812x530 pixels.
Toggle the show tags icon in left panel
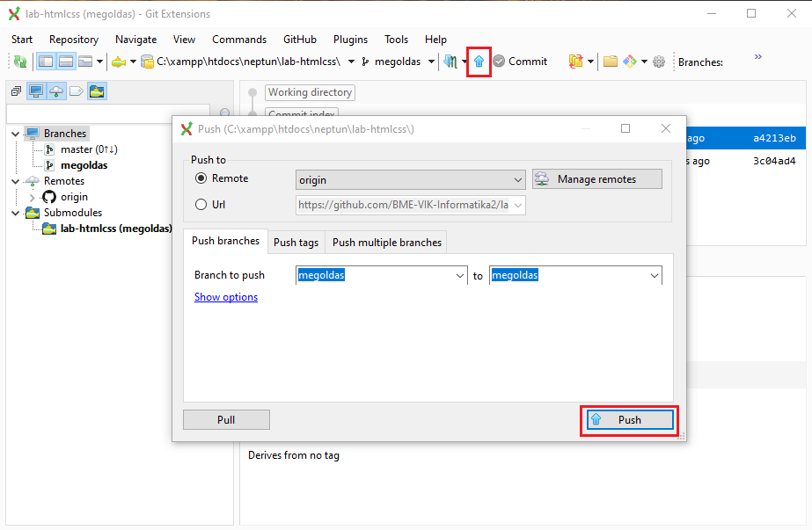(77, 91)
